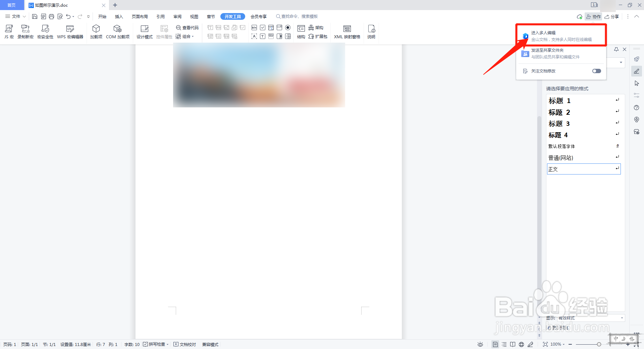Save the document with the save icon
Viewport: 644px width, 349px height.
point(35,16)
